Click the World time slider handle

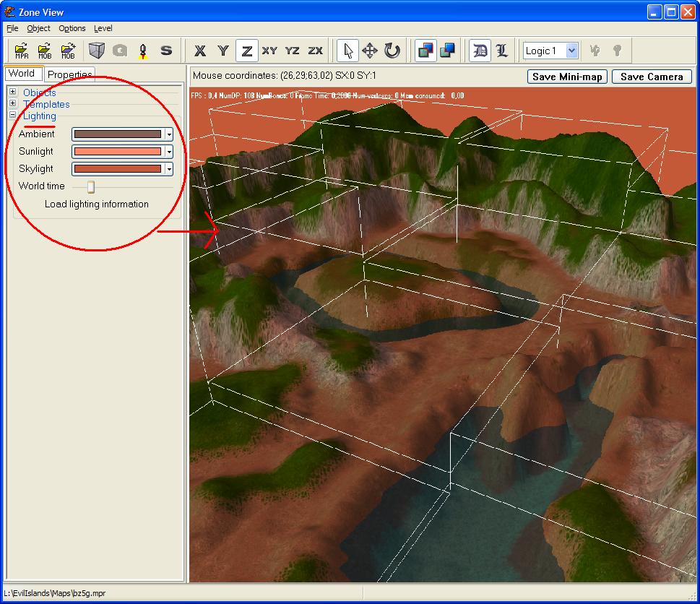click(91, 187)
